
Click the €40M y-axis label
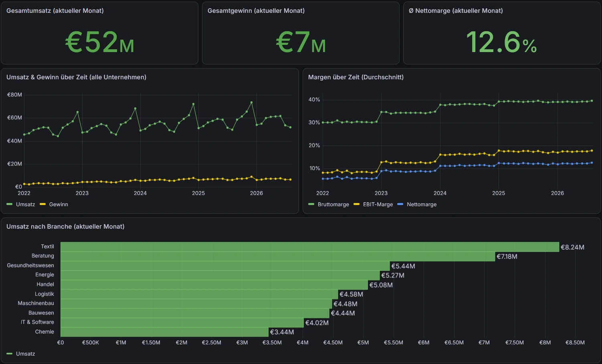[15, 141]
